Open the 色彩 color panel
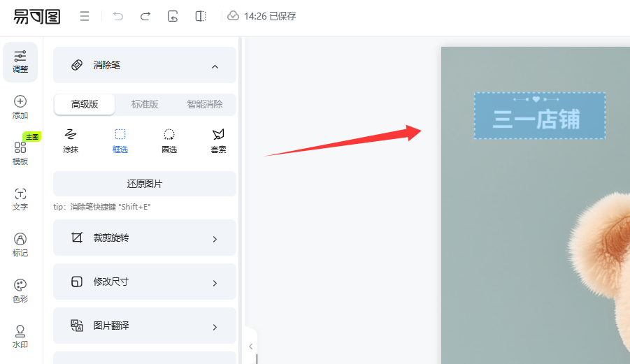630x364 pixels. click(x=20, y=290)
